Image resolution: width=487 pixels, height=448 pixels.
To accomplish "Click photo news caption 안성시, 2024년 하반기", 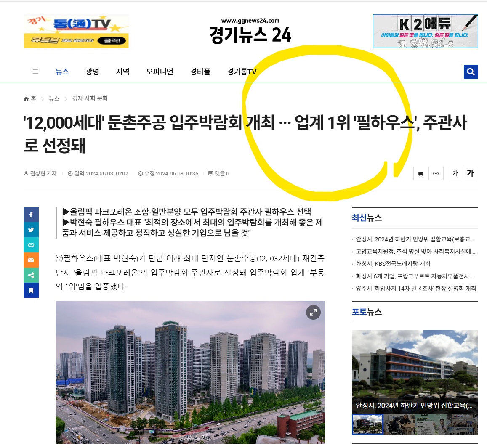I will coord(414,406).
